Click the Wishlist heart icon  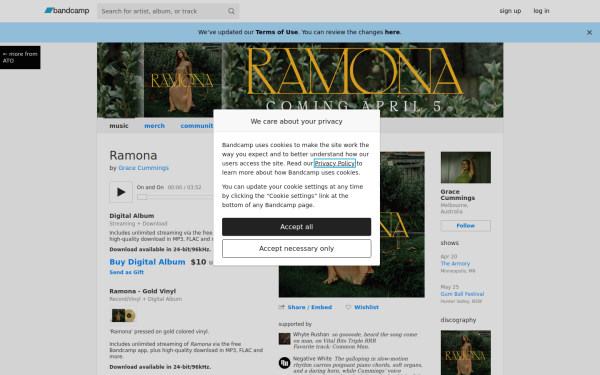click(x=348, y=307)
